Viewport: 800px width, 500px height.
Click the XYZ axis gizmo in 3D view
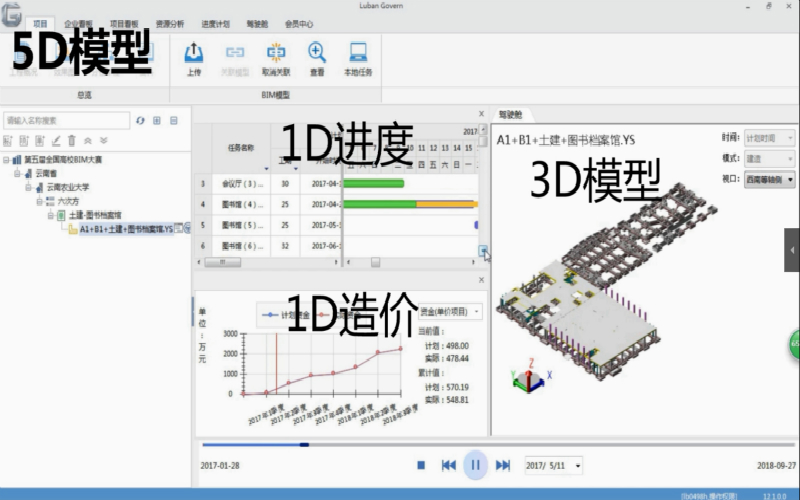(x=531, y=376)
